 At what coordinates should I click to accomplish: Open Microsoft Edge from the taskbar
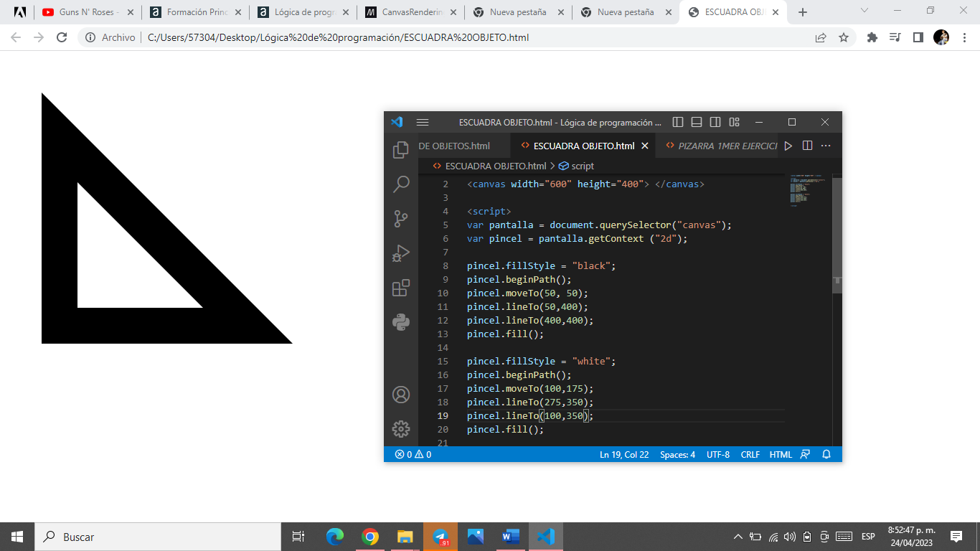pos(335,537)
